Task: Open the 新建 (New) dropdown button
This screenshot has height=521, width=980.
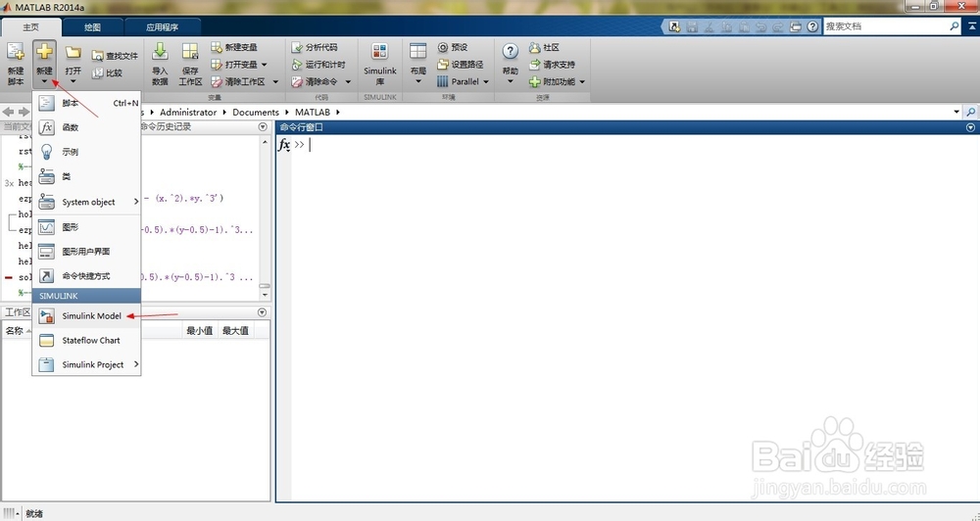Action: [44, 65]
